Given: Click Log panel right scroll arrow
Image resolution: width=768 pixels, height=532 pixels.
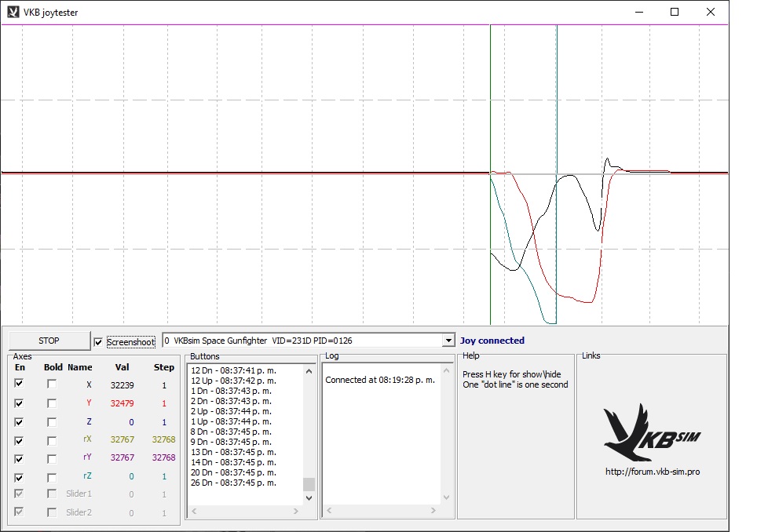Looking at the screenshot, I should (434, 512).
